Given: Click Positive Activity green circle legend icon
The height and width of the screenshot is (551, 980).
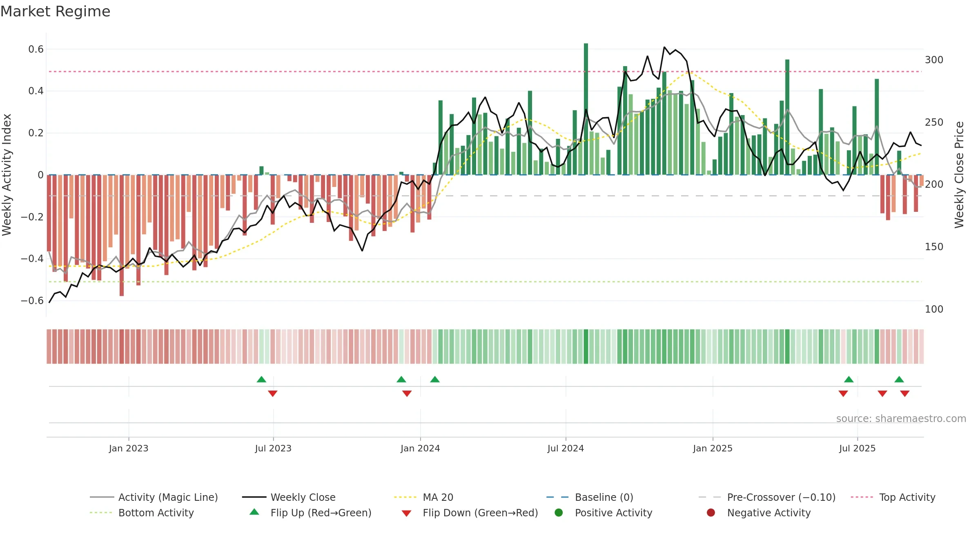Looking at the screenshot, I should pos(559,513).
